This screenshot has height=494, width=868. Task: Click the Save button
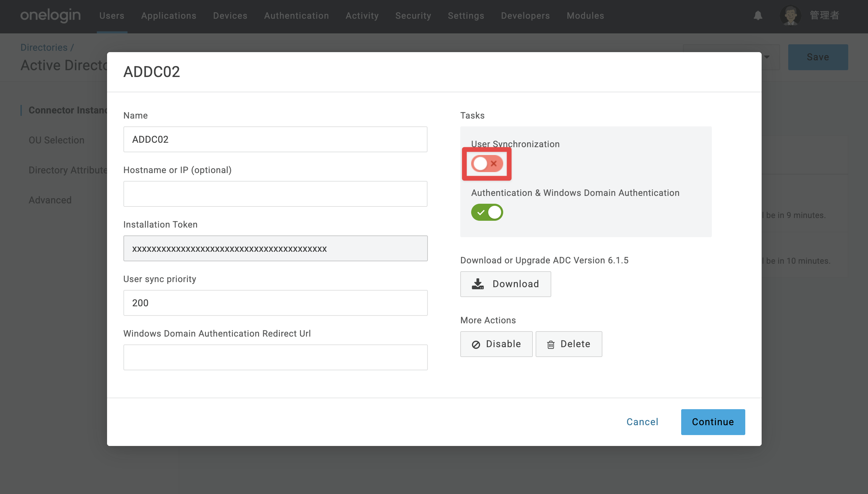[818, 57]
